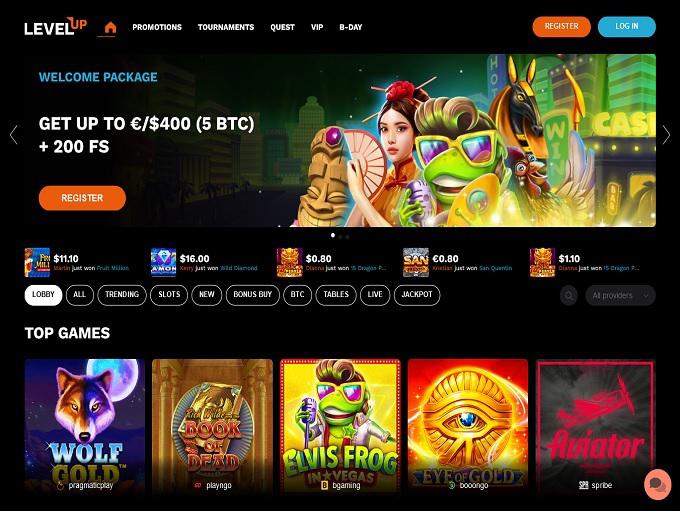The width and height of the screenshot is (680, 511).
Task: Choose the Jackpot category filter
Action: [x=417, y=295]
